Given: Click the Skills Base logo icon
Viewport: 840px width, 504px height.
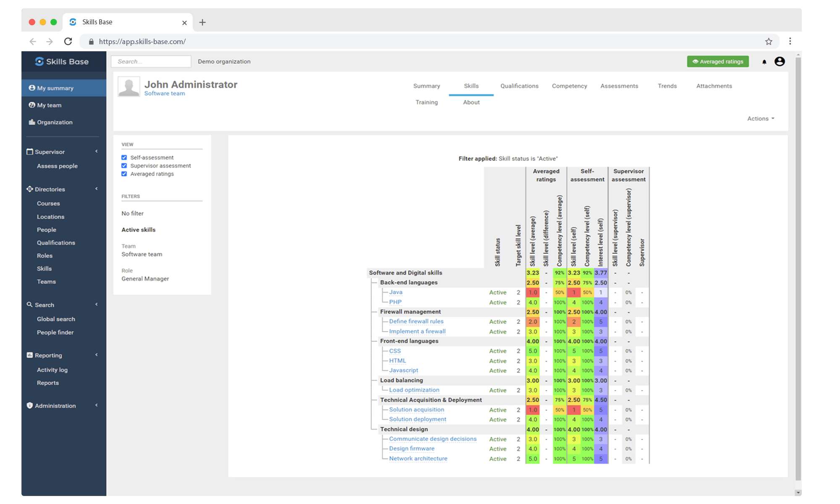Looking at the screenshot, I should [x=39, y=61].
